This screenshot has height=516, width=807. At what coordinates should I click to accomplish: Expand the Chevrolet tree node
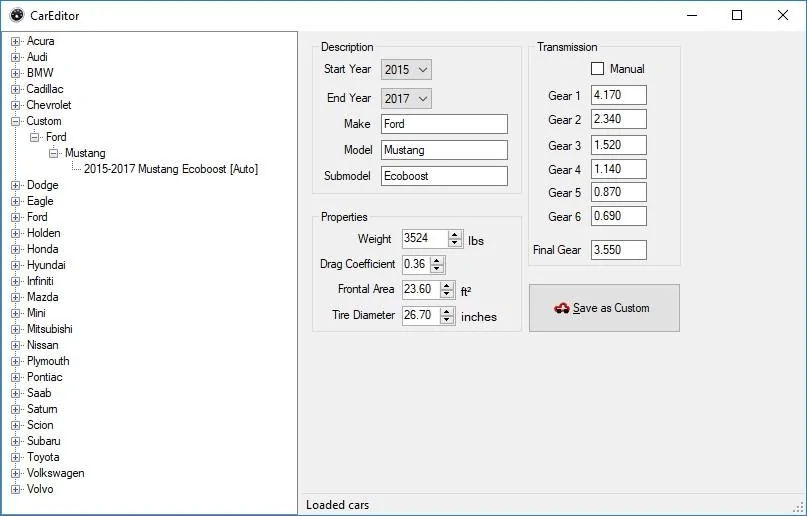tap(15, 105)
